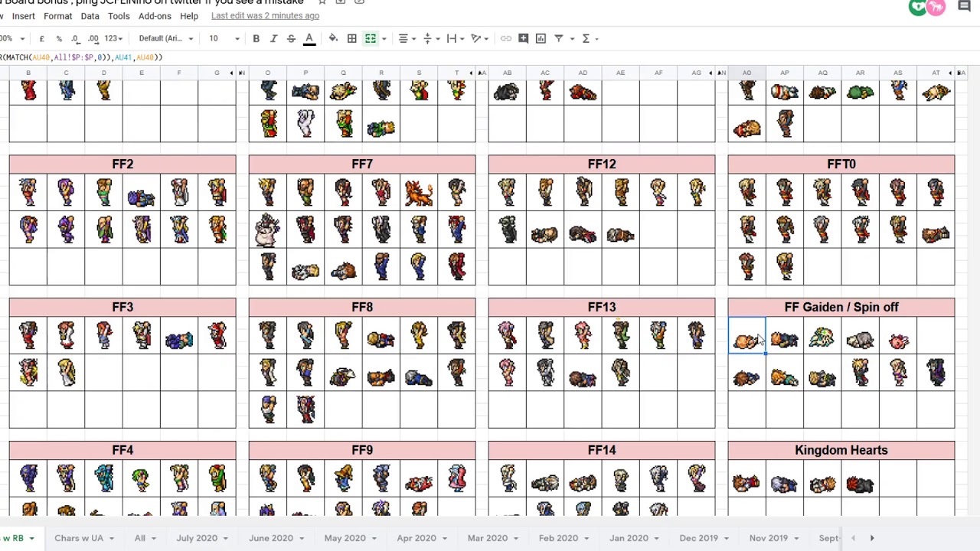Click the green collaborator avatar
The width and height of the screenshot is (980, 551).
(917, 7)
